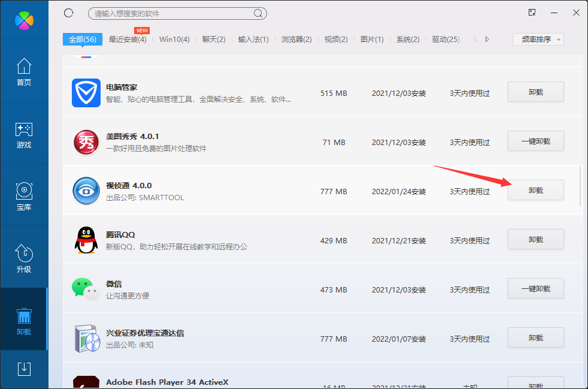Switch to 最近安装(4) tab
Image resolution: width=588 pixels, height=389 pixels.
tap(128, 40)
